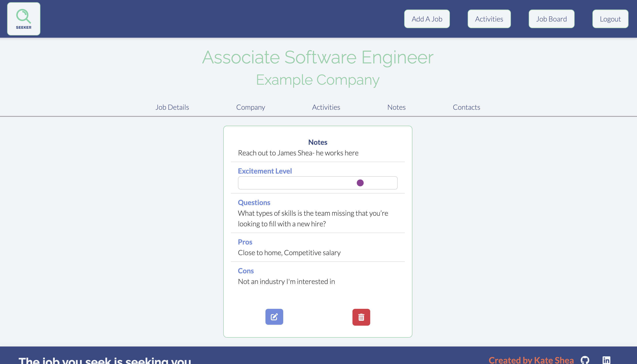Click the Add A Job button
This screenshot has width=637, height=364.
(x=427, y=19)
